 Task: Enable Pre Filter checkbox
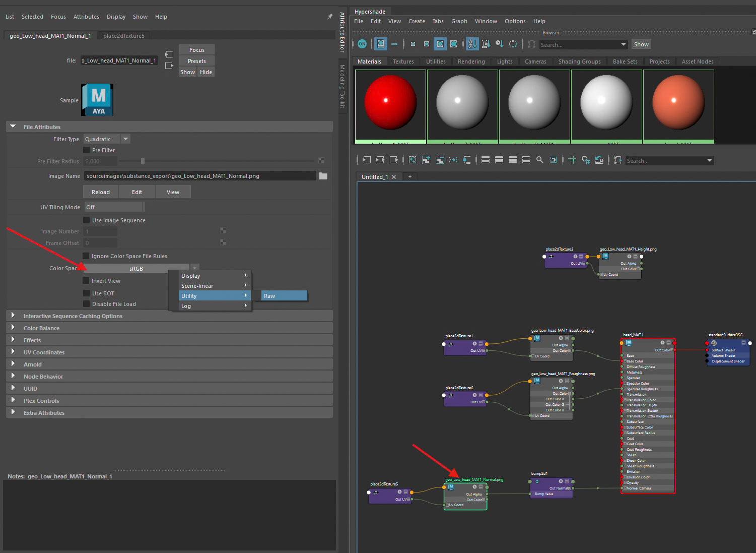(x=86, y=150)
